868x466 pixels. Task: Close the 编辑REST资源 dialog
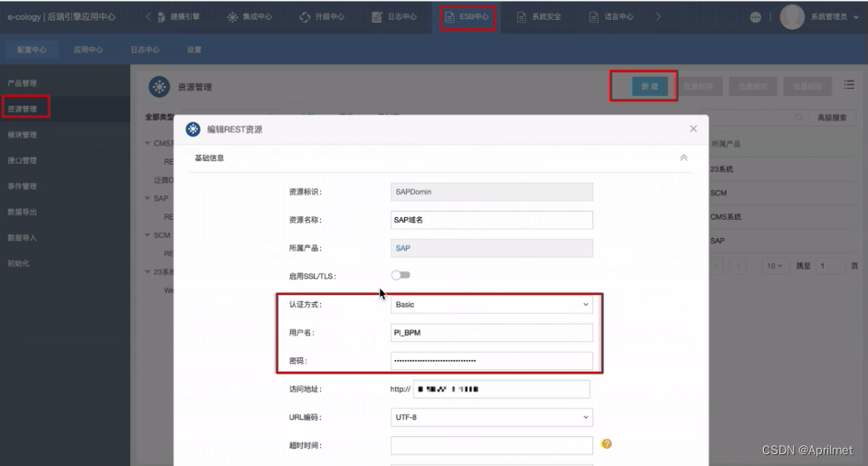693,128
